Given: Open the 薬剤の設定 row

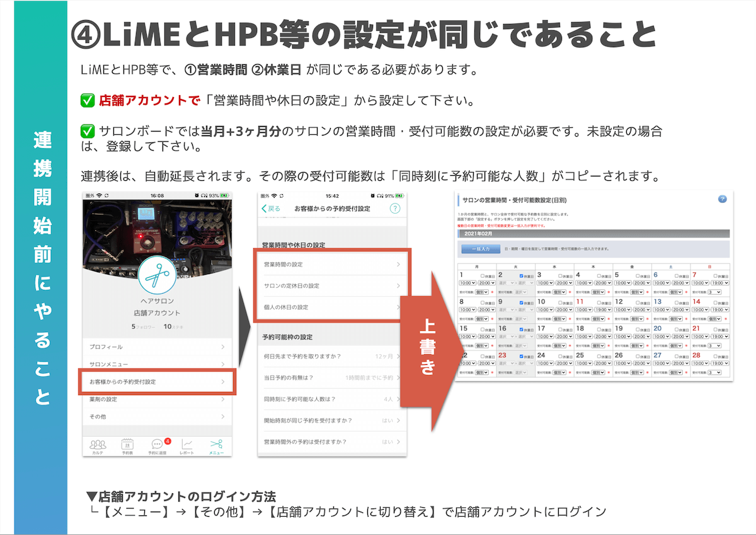Looking at the screenshot, I should click(157, 400).
